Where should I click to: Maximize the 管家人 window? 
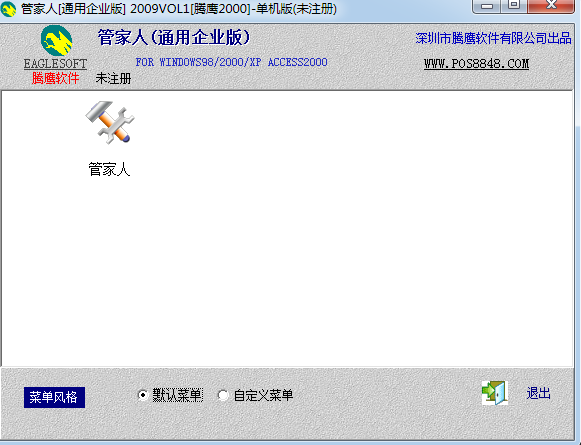(x=514, y=5)
